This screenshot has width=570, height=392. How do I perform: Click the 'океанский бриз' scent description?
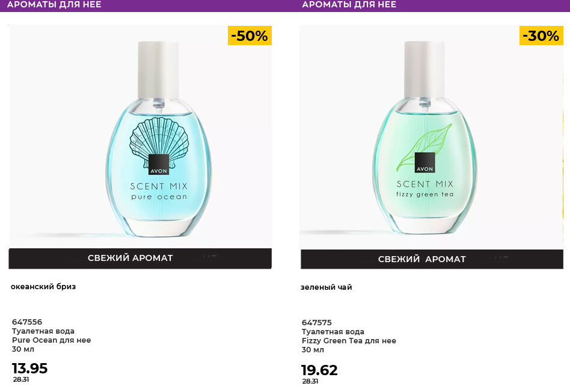point(43,287)
